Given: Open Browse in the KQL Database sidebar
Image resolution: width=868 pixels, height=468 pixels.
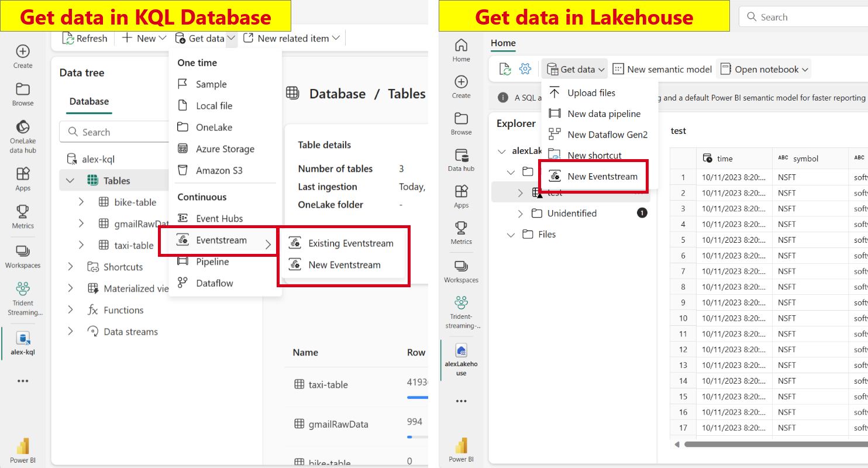Looking at the screenshot, I should pyautogui.click(x=23, y=94).
